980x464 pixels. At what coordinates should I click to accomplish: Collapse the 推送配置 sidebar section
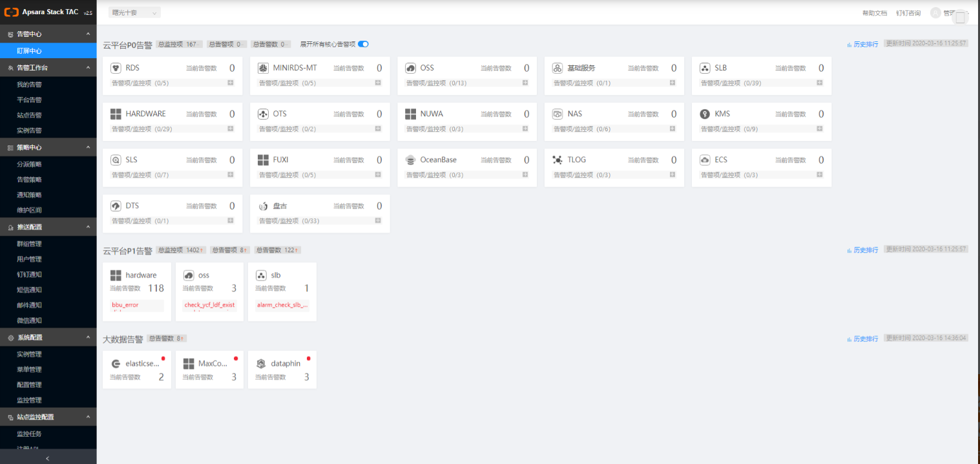89,227
